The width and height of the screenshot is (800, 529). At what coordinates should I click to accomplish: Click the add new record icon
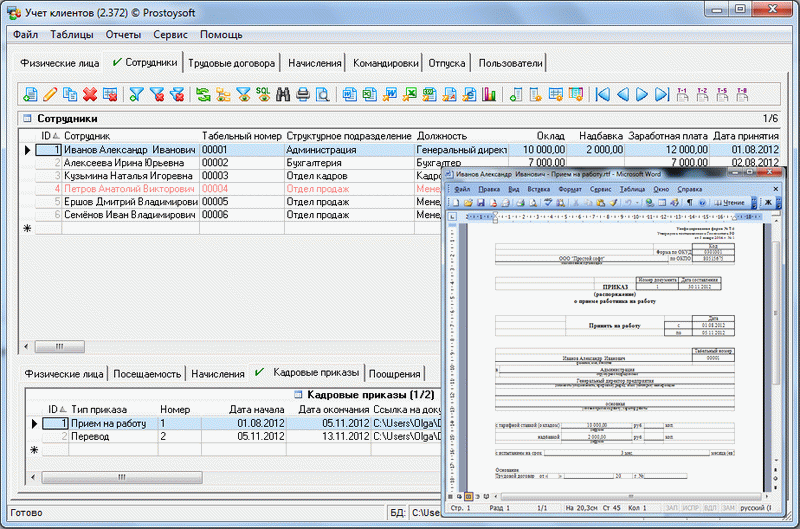[x=30, y=94]
